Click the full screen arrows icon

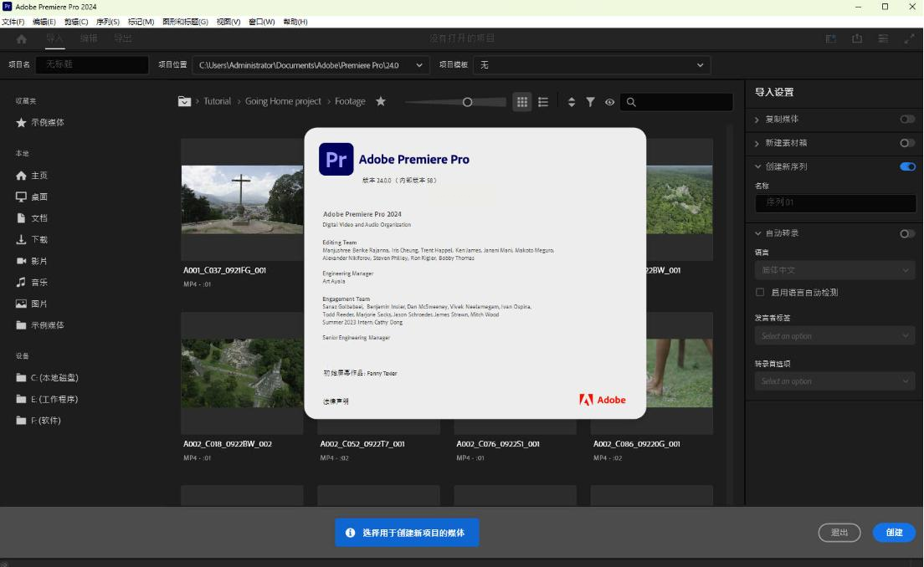point(909,38)
